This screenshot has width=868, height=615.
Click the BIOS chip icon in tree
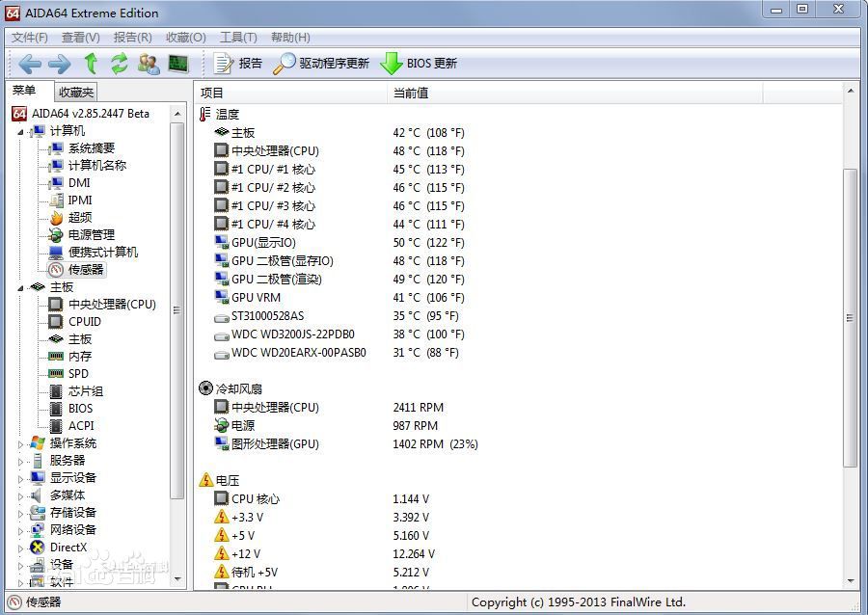(x=56, y=408)
